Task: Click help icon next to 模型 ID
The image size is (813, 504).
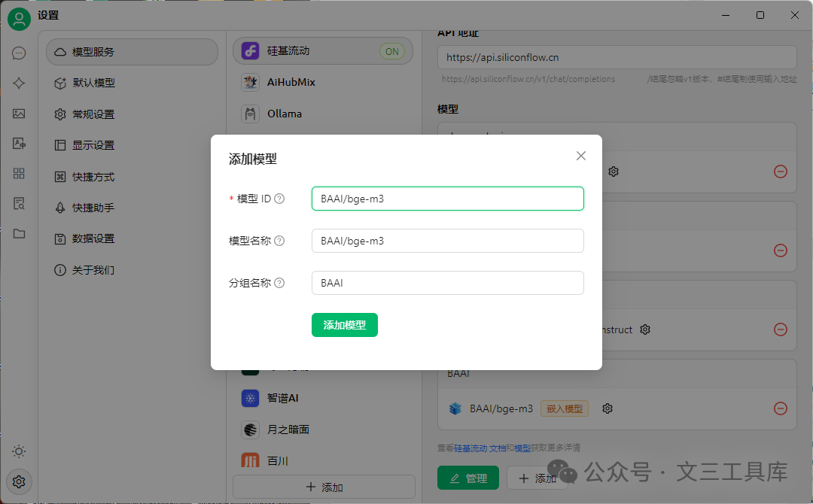Action: coord(279,199)
